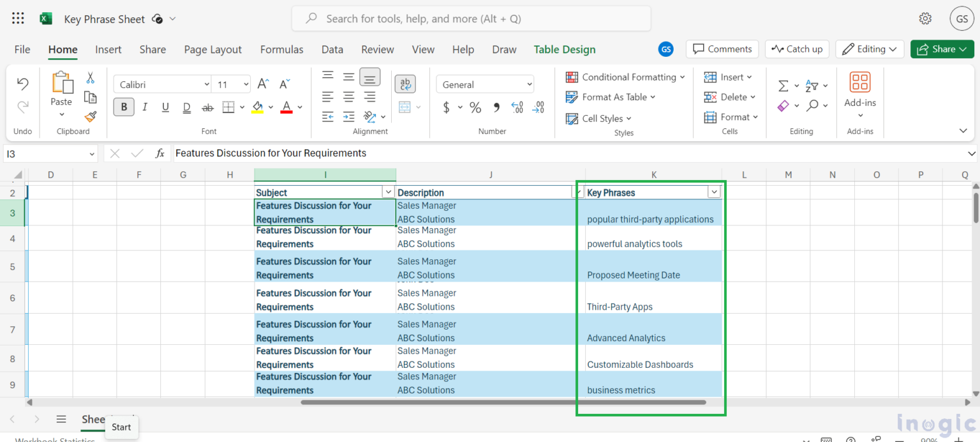Click the Undo arrow icon

point(23,84)
